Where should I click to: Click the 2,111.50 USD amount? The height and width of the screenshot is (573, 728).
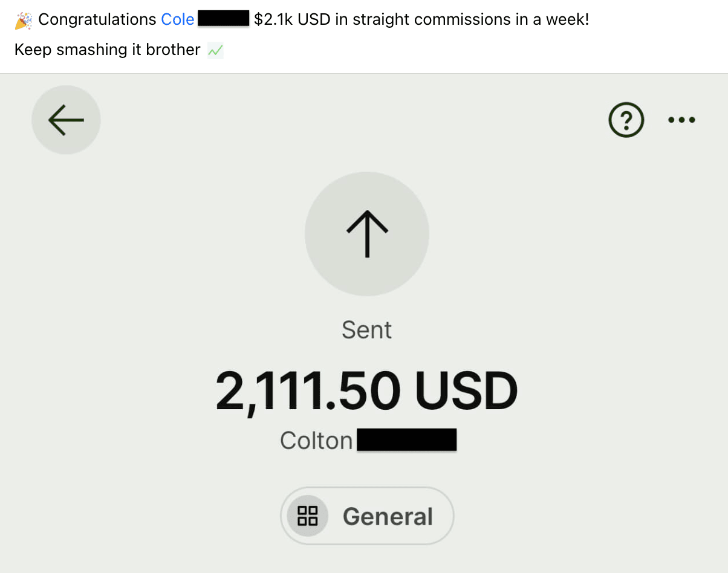367,391
